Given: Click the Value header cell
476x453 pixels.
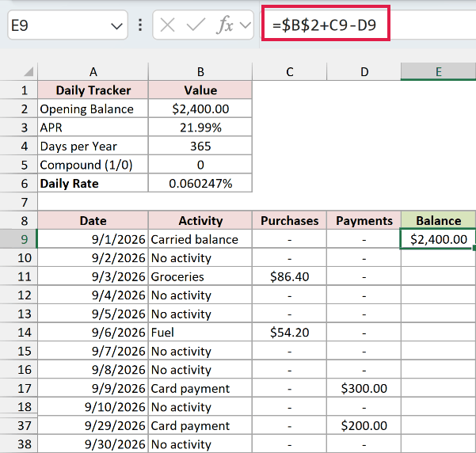Looking at the screenshot, I should [200, 90].
